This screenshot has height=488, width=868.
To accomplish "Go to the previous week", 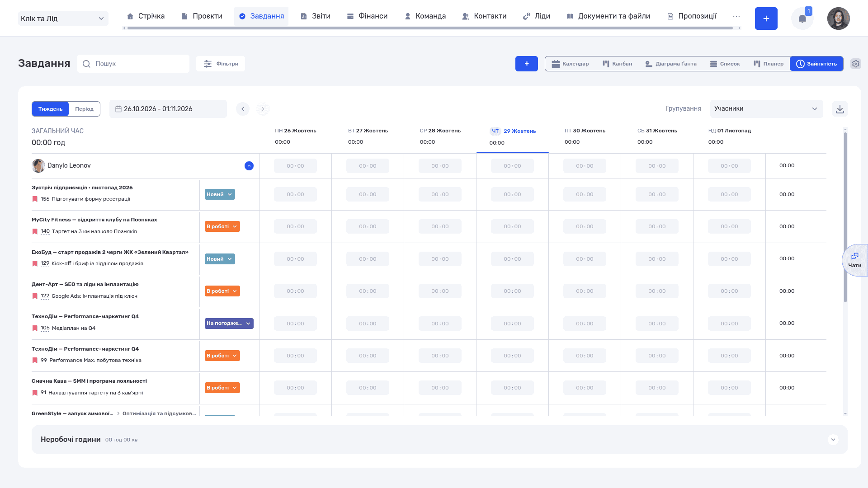I will [x=243, y=109].
